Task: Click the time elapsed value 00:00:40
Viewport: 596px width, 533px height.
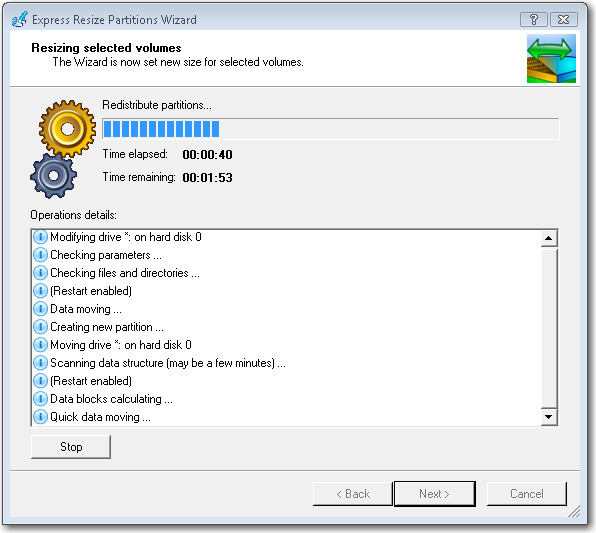Action: tap(208, 154)
